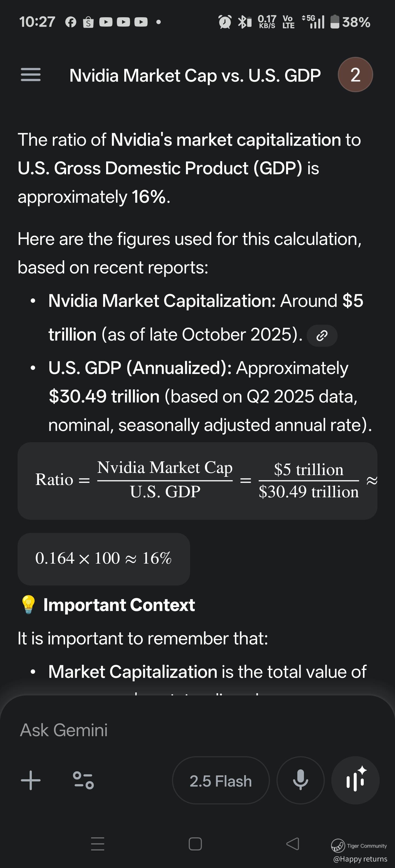Screen dimensions: 395x868
Task: Tap the microphone icon for voice input
Action: tap(300, 780)
